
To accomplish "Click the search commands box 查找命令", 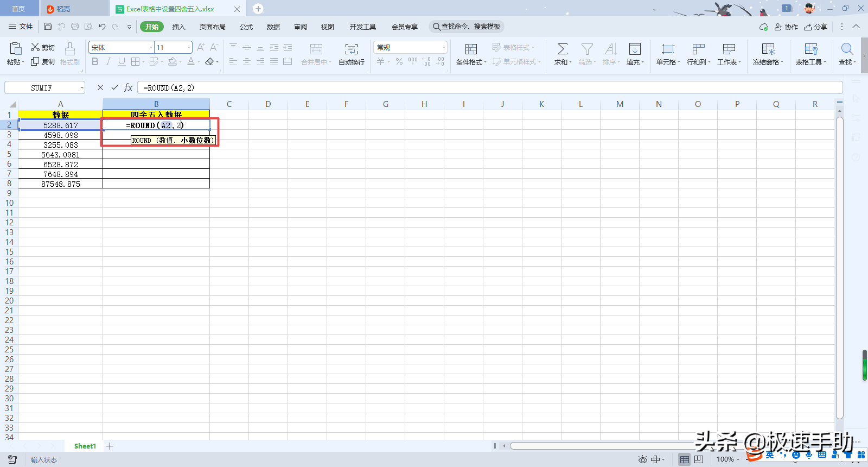I will (x=467, y=27).
